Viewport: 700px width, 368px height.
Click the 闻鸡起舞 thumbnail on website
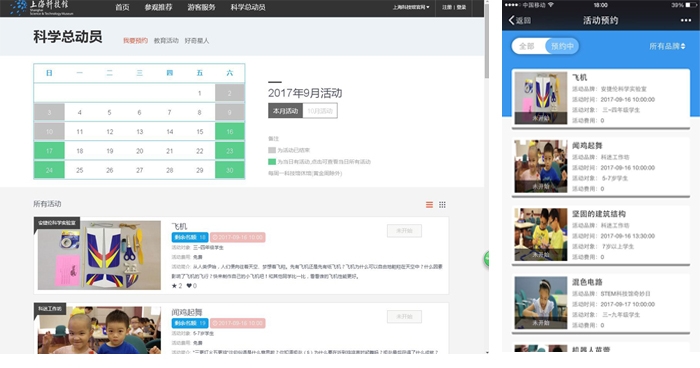(x=99, y=330)
